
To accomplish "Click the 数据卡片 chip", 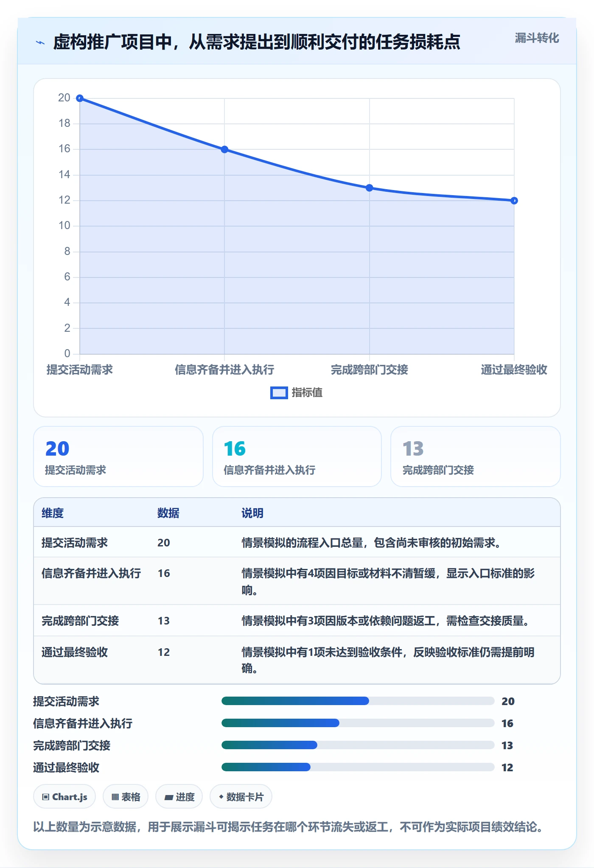I will [x=241, y=797].
